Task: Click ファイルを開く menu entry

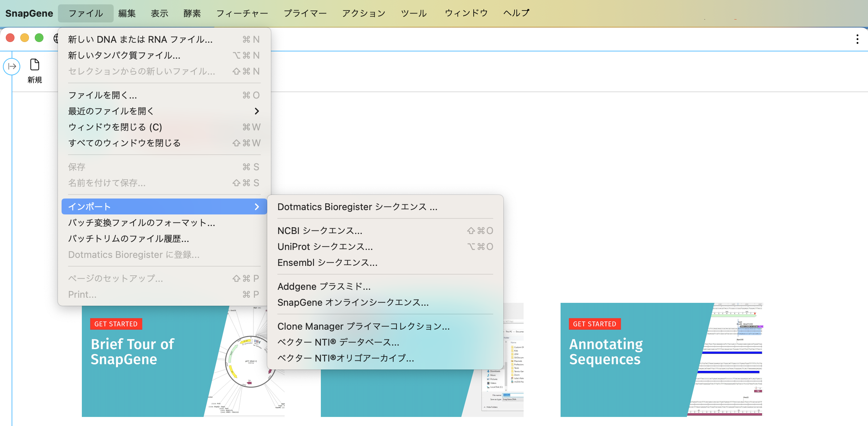Action: tap(102, 95)
